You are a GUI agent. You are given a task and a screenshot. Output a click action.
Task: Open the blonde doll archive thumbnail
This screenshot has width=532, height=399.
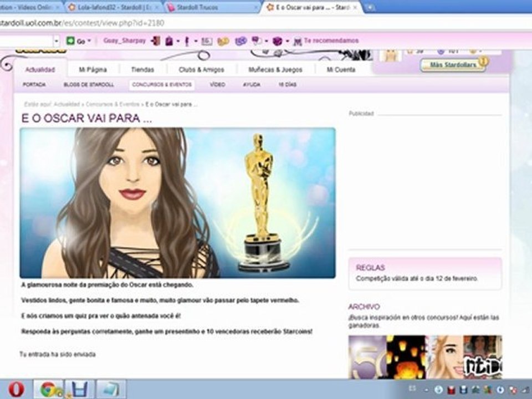(444, 357)
